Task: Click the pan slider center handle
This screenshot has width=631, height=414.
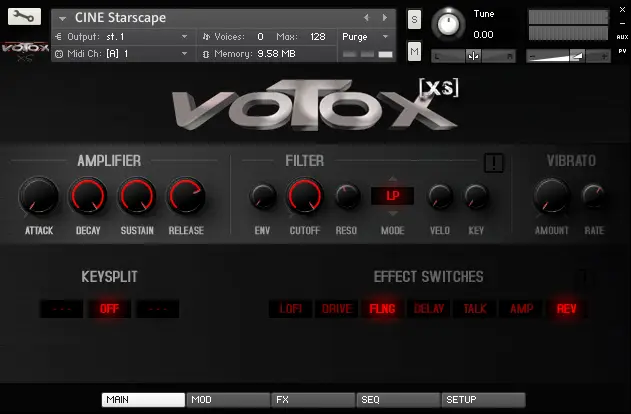Action: (x=473, y=56)
